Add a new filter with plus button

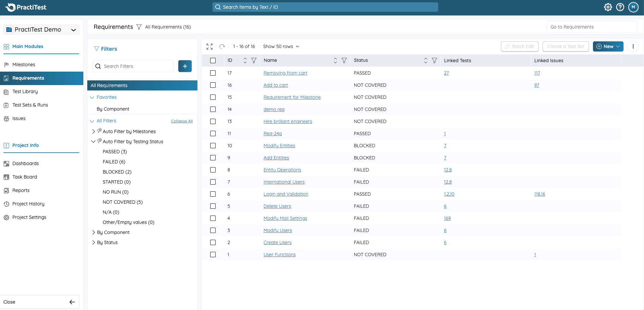tap(185, 66)
